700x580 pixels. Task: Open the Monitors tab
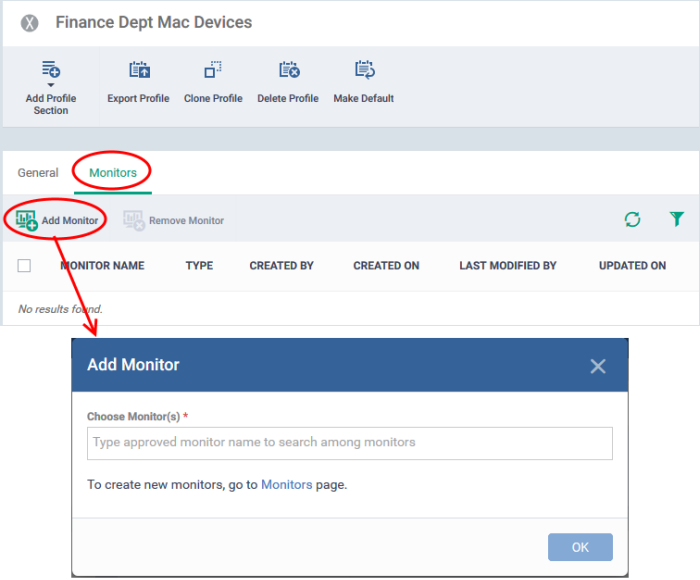pos(113,173)
